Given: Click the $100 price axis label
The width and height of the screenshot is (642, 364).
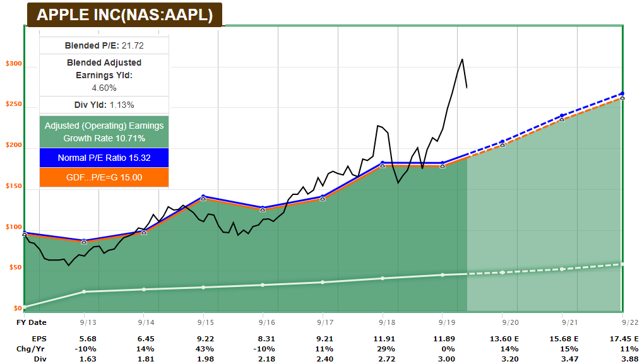Looking at the screenshot, I should point(14,227).
